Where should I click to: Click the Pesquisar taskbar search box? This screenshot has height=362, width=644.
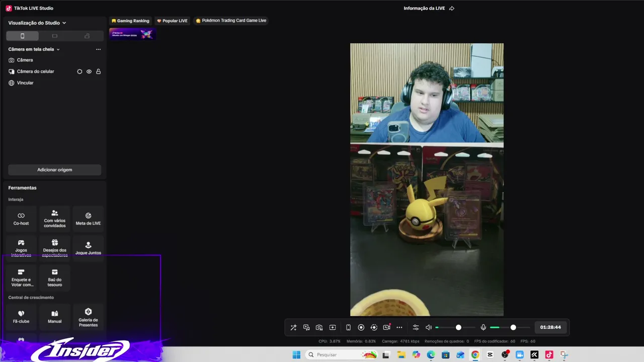pos(342,355)
